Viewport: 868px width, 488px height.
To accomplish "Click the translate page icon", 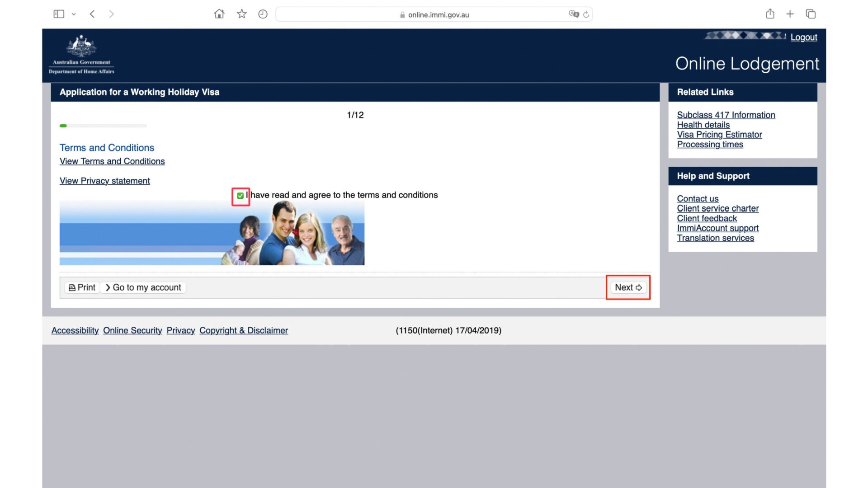I will click(x=574, y=14).
